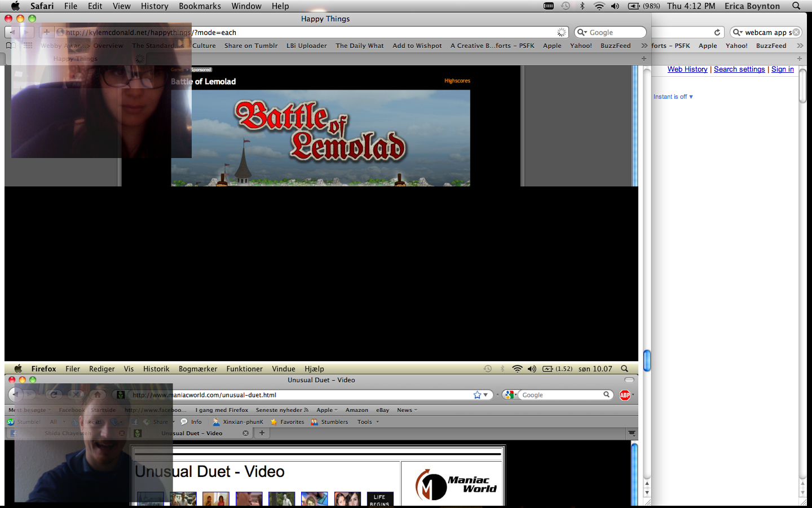Select the Unusual Duet – Video tab
Image resolution: width=812 pixels, height=508 pixels.
point(192,433)
